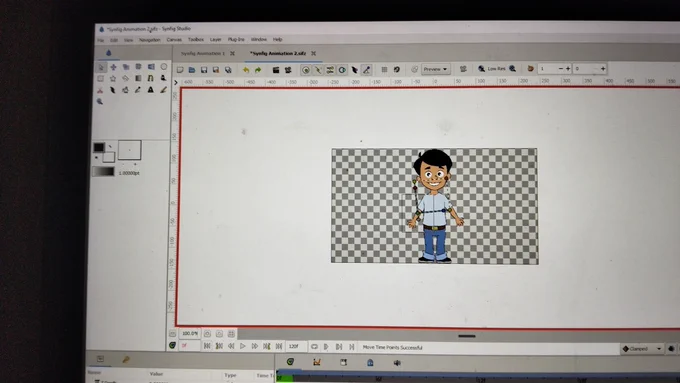Select the Eyedropper tool
This screenshot has width=680, height=383.
click(x=138, y=90)
